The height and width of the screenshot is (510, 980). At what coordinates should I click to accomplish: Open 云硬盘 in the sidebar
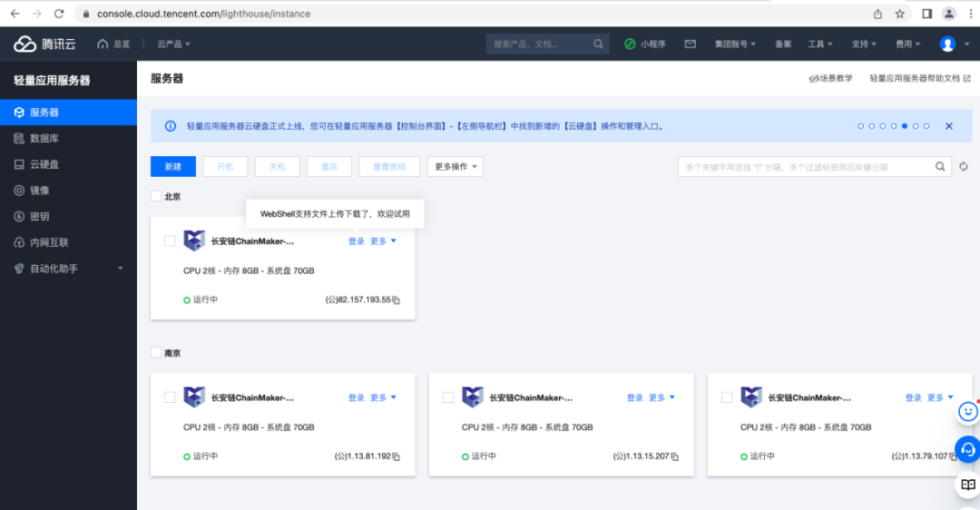(x=68, y=164)
